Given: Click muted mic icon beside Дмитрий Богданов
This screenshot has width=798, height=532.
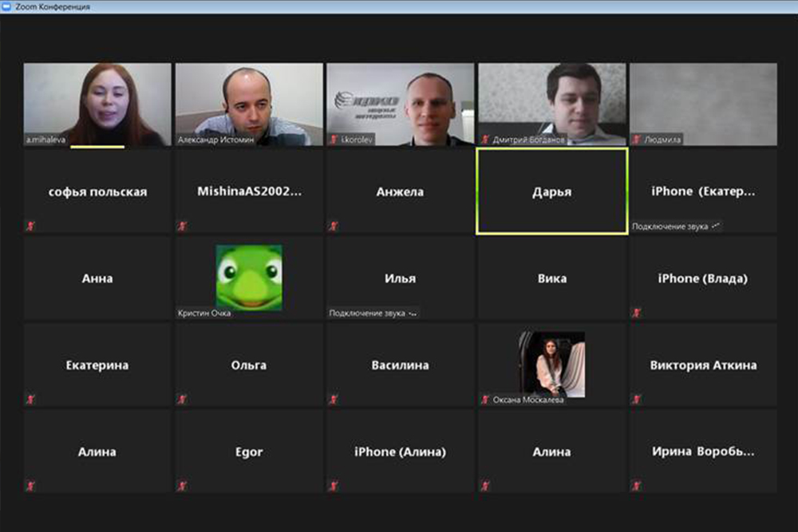Looking at the screenshot, I should 485,140.
